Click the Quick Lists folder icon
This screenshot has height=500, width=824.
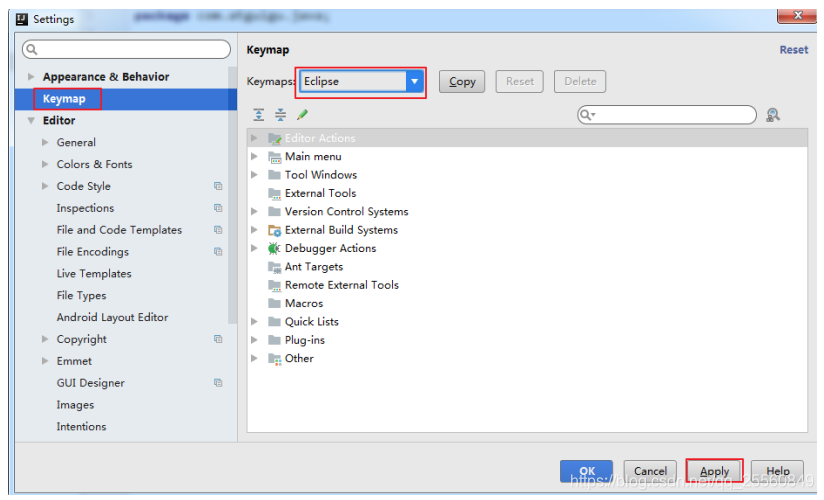pyautogui.click(x=274, y=322)
